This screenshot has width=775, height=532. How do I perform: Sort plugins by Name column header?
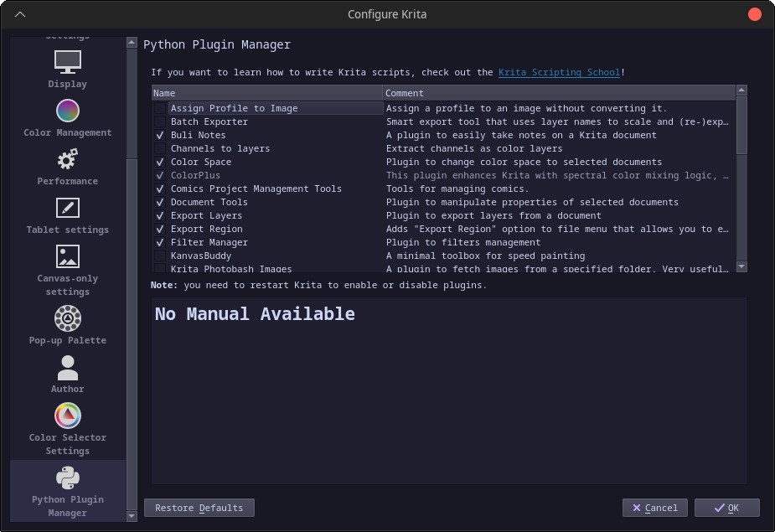click(x=266, y=93)
